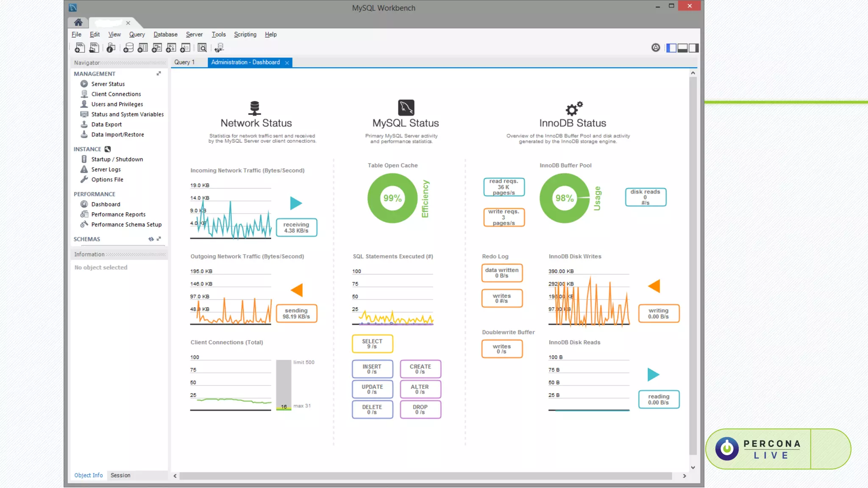Click the vertical scrollbar of the dashboard

coord(693,263)
